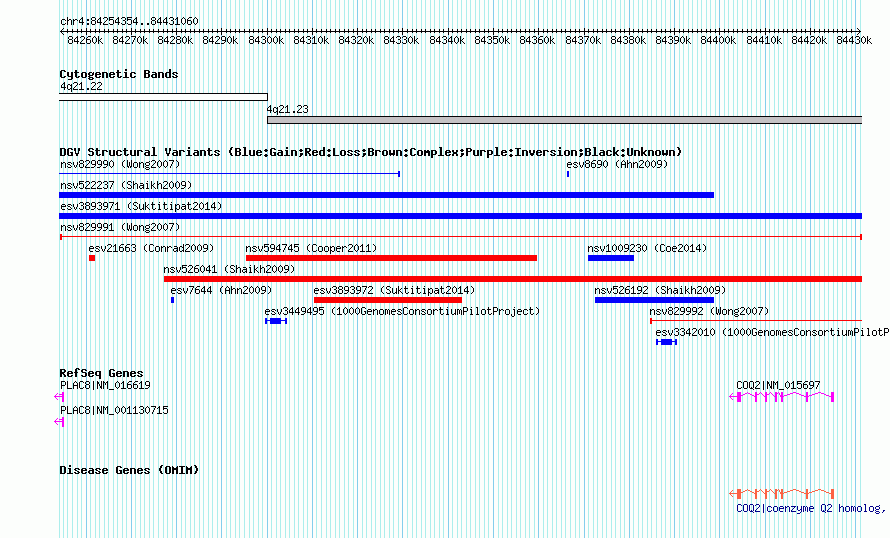Click the PLAC8 NM_001130715 gene arrow glyph
The image size is (890, 538).
60,422
